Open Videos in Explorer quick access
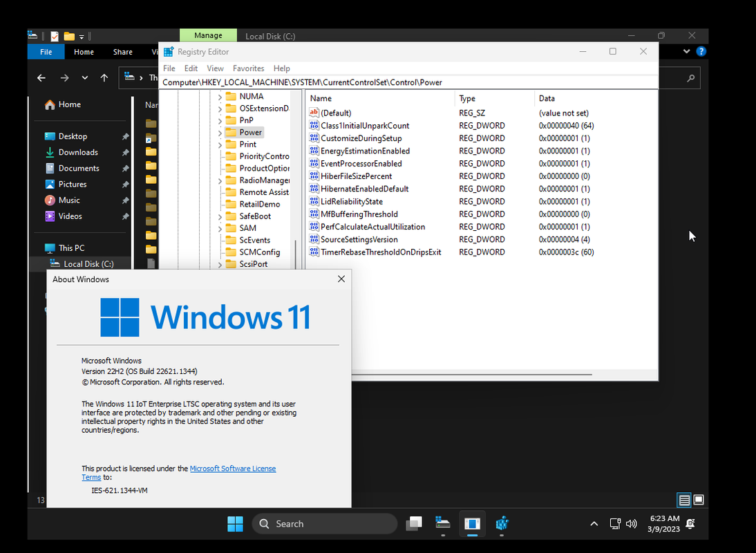Viewport: 756px width, 553px height. click(63, 216)
